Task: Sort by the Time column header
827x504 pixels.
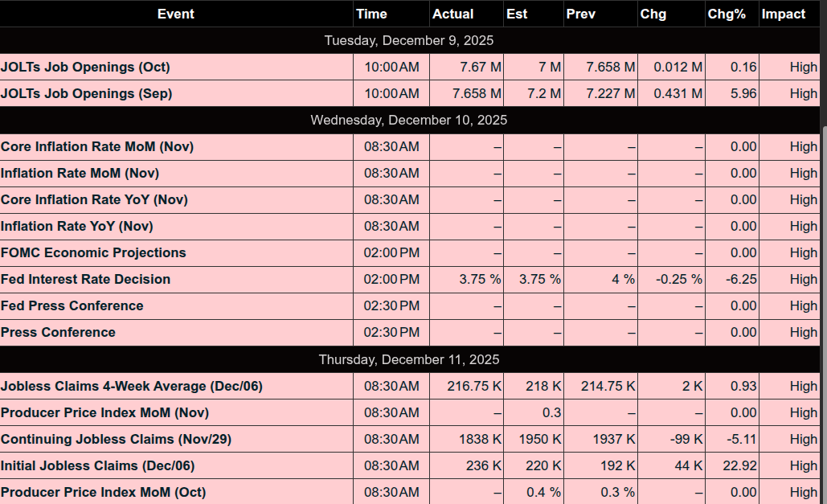Action: (371, 14)
